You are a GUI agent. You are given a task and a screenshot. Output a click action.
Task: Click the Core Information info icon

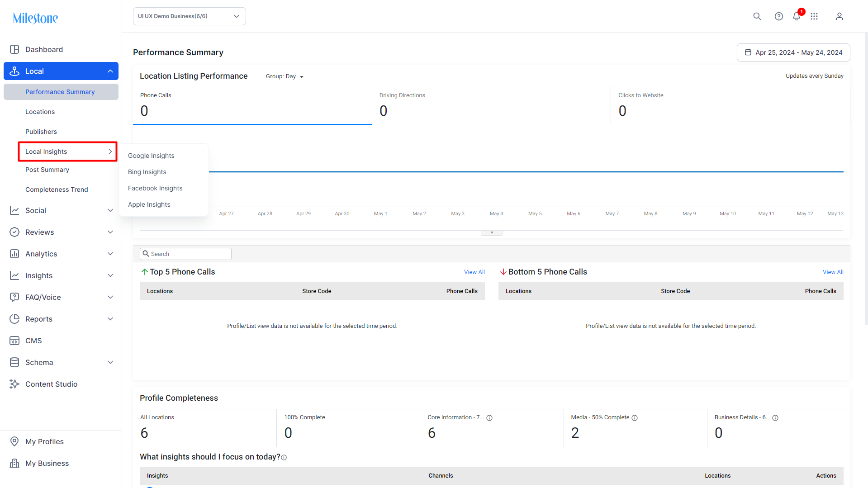[489, 418]
